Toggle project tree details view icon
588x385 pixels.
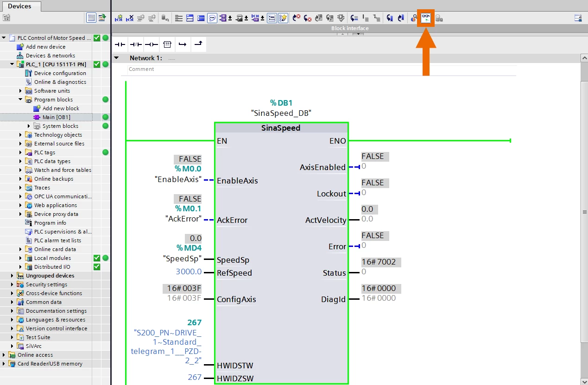91,18
